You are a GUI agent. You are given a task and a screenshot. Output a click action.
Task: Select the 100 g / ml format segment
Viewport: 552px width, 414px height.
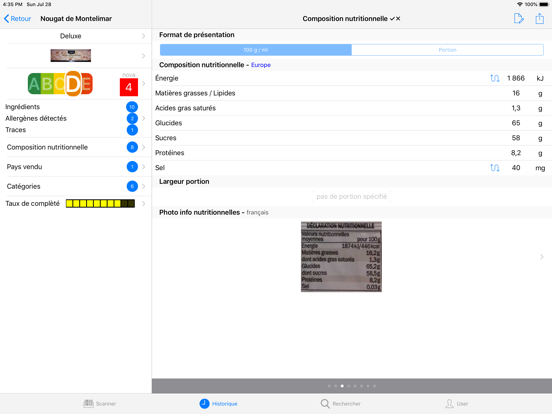pos(256,50)
